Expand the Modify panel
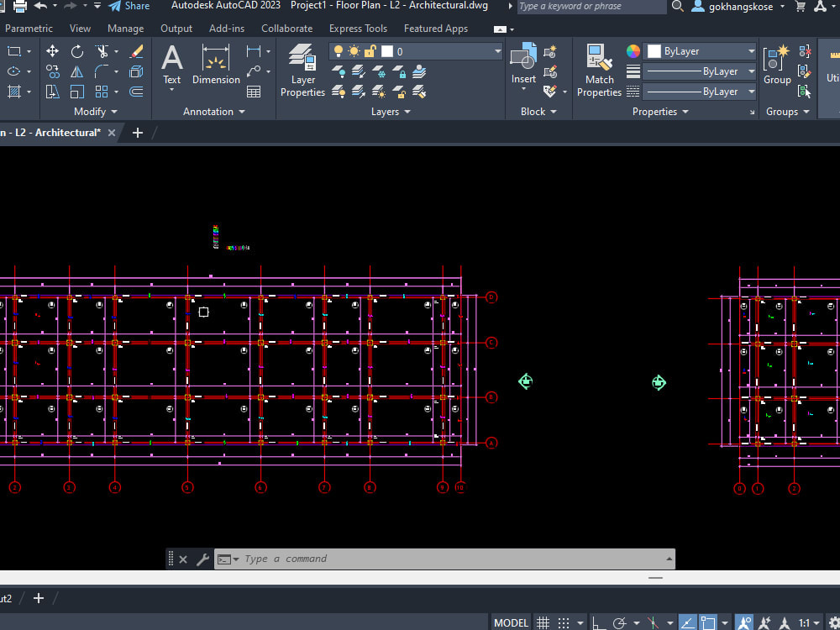840x630 pixels. 113,111
